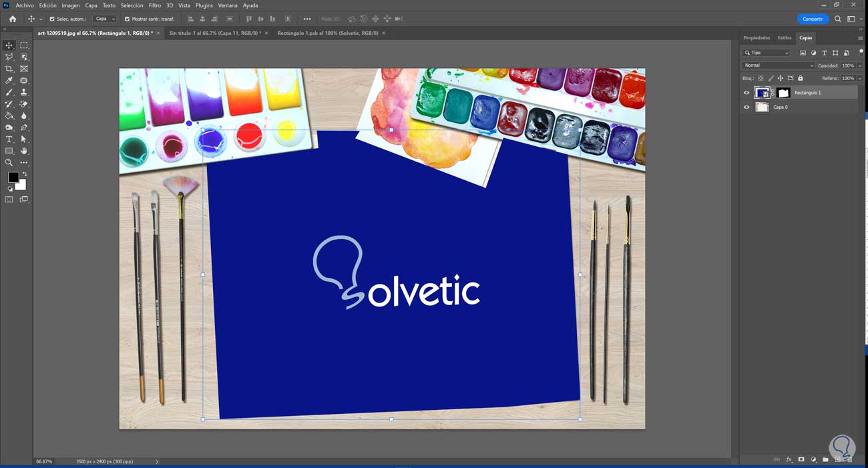Toggle the Mostrar contr. transf. checkbox
The width and height of the screenshot is (868, 468).
[x=127, y=19]
